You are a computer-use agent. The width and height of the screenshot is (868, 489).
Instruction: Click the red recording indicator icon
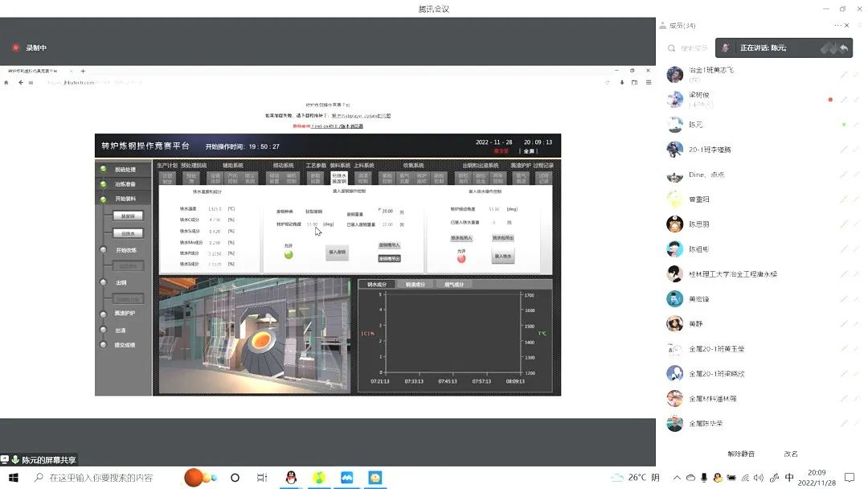pos(15,48)
